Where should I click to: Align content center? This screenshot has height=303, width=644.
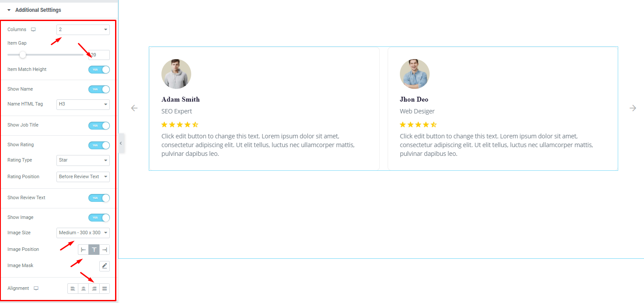83,289
